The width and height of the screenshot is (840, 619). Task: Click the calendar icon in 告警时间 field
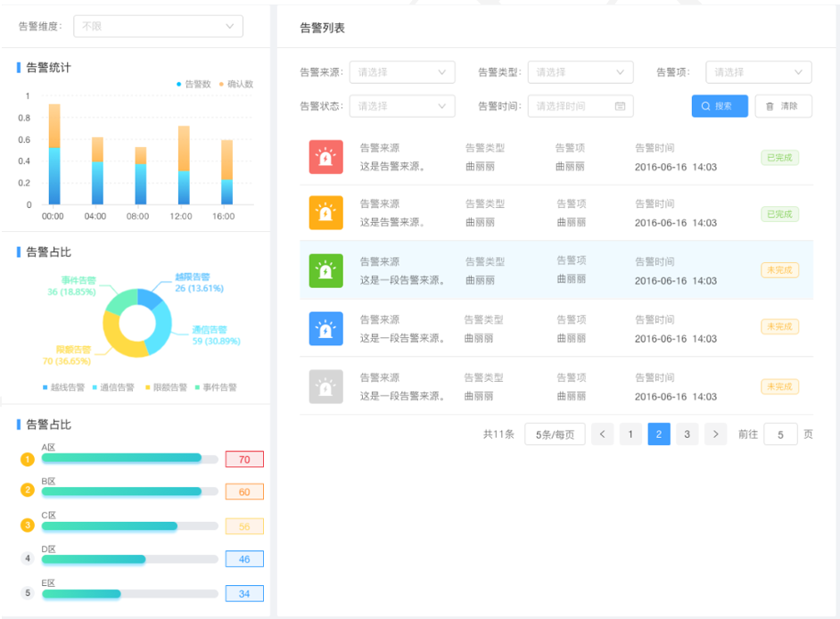point(620,106)
